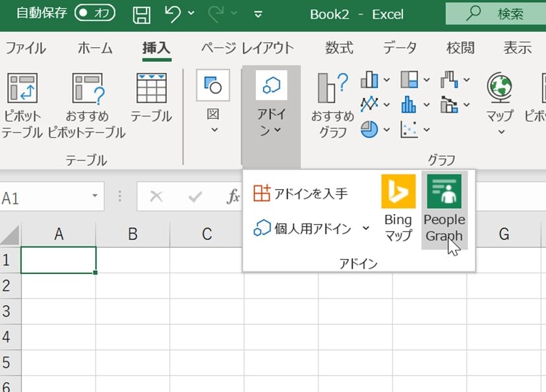The height and width of the screenshot is (392, 546).
Task: Open the Undo history dropdown arrow
Action: pyautogui.click(x=191, y=13)
